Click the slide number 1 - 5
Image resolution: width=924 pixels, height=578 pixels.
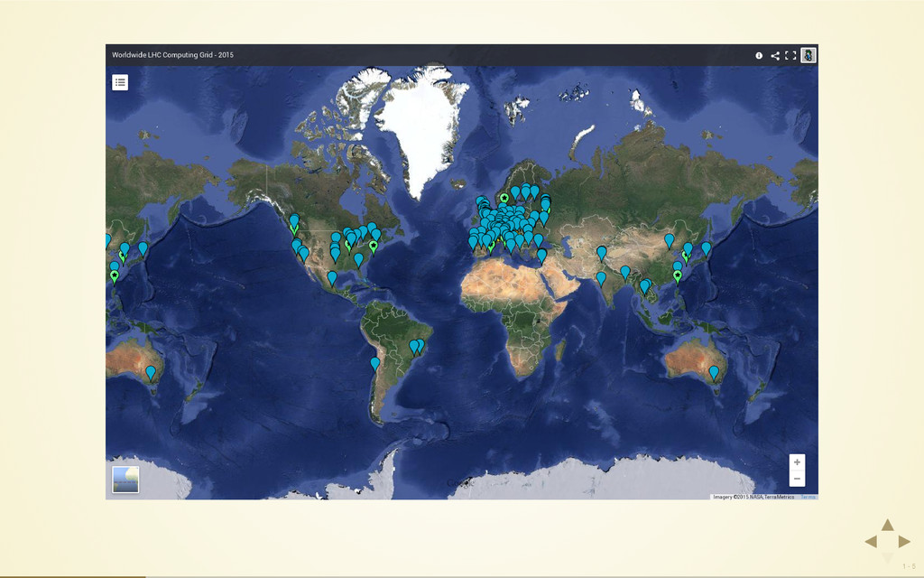pyautogui.click(x=909, y=567)
